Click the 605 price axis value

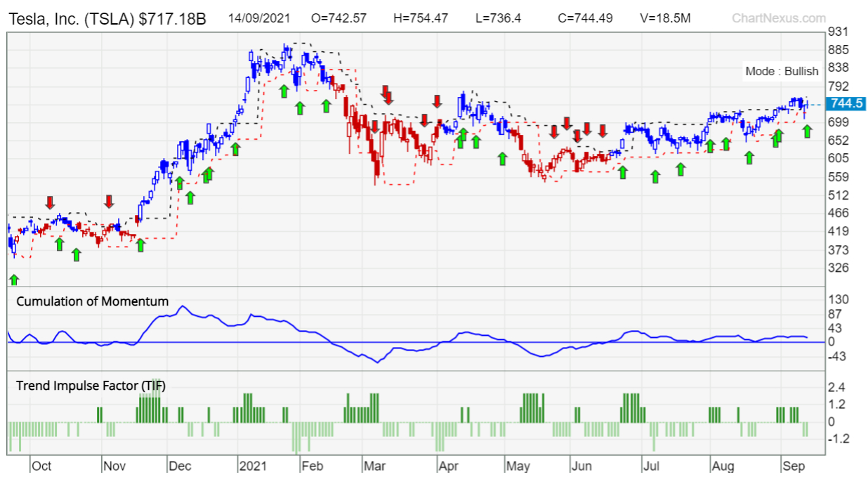point(840,159)
